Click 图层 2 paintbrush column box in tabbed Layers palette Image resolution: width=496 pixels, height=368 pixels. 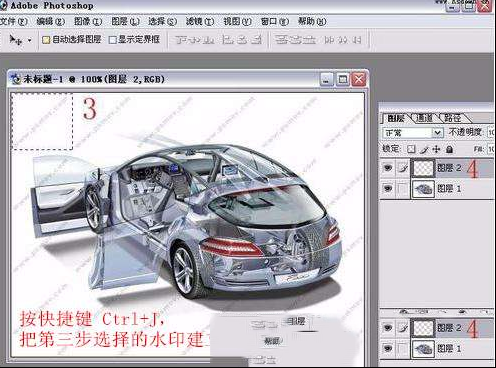pos(403,168)
